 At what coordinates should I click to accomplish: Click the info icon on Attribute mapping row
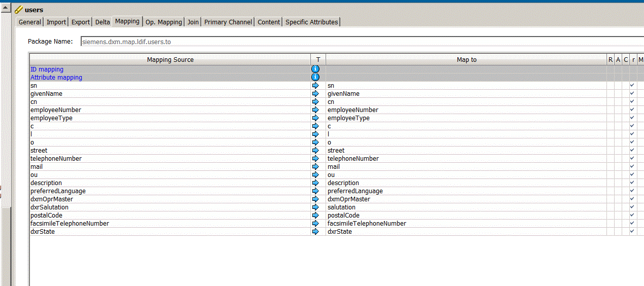(315, 77)
